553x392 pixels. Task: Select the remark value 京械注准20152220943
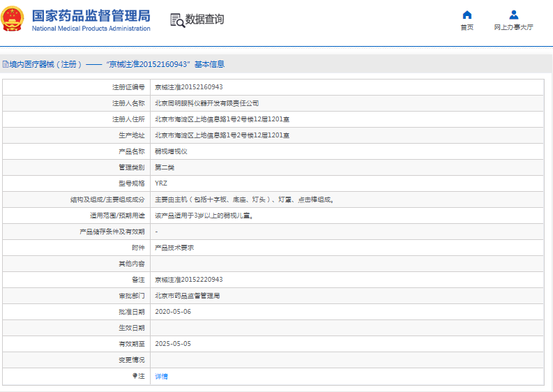click(x=188, y=280)
